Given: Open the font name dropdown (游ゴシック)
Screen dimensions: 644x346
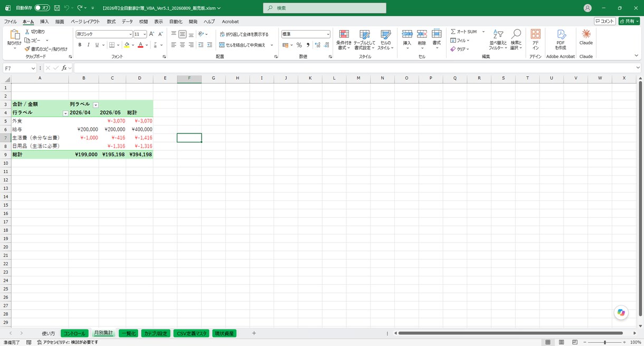Looking at the screenshot, I should tap(130, 34).
